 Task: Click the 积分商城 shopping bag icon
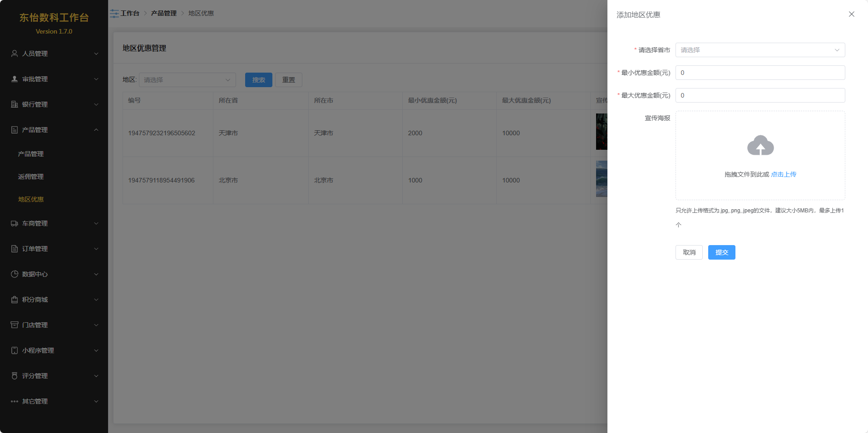[15, 300]
